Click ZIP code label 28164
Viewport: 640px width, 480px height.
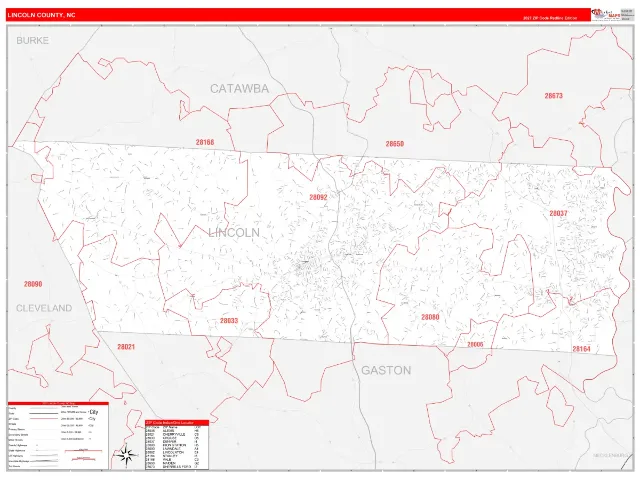pyautogui.click(x=581, y=349)
